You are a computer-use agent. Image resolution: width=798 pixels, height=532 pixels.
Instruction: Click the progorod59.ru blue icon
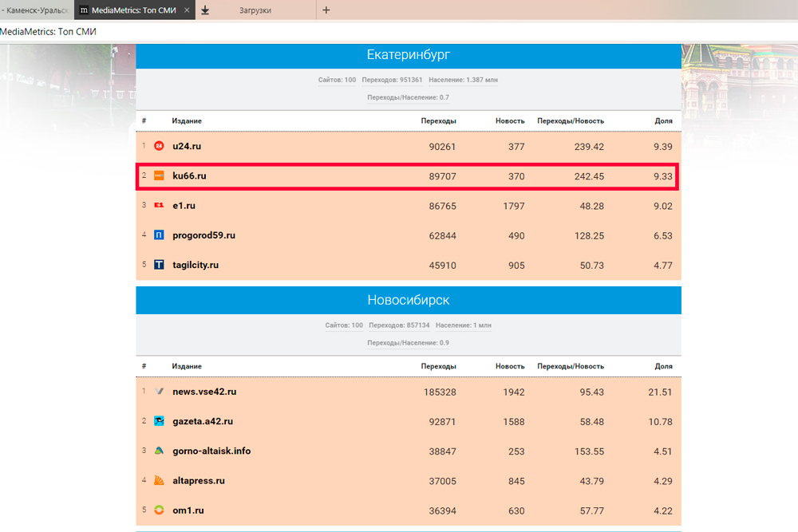coord(159,235)
